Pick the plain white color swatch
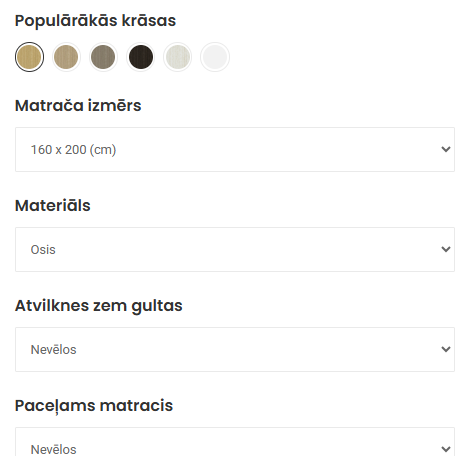 pyautogui.click(x=215, y=57)
